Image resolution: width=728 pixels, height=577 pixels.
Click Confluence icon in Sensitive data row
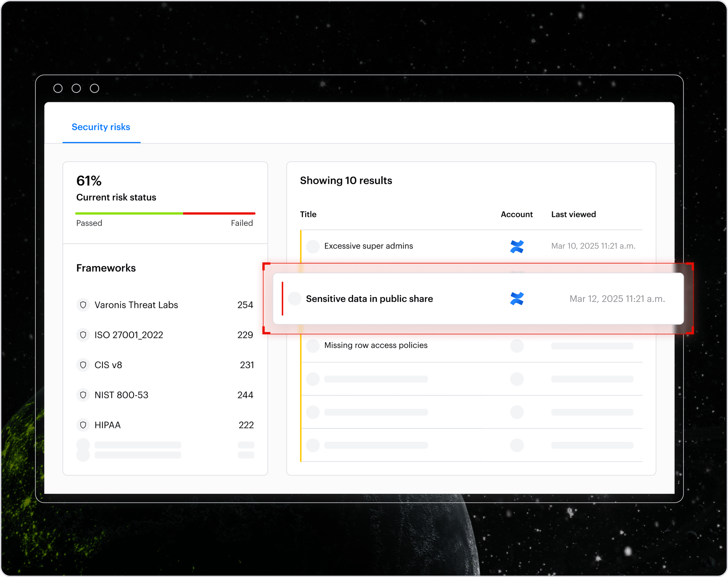pyautogui.click(x=517, y=299)
